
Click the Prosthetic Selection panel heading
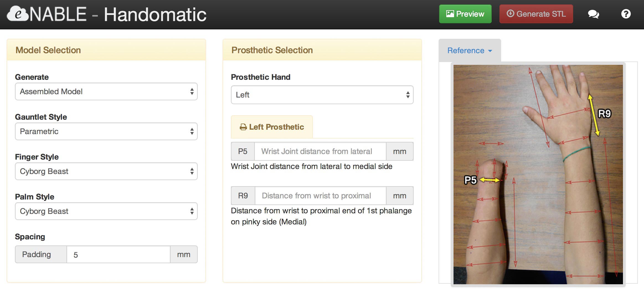[272, 50]
